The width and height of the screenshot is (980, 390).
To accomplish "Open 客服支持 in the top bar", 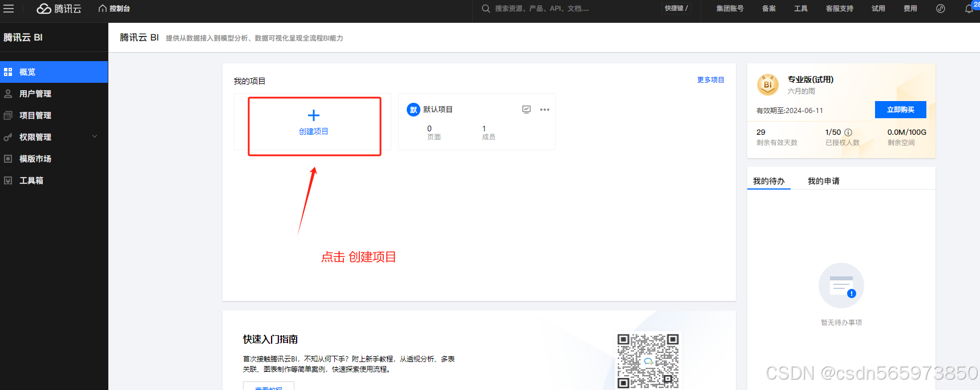I will coord(840,9).
